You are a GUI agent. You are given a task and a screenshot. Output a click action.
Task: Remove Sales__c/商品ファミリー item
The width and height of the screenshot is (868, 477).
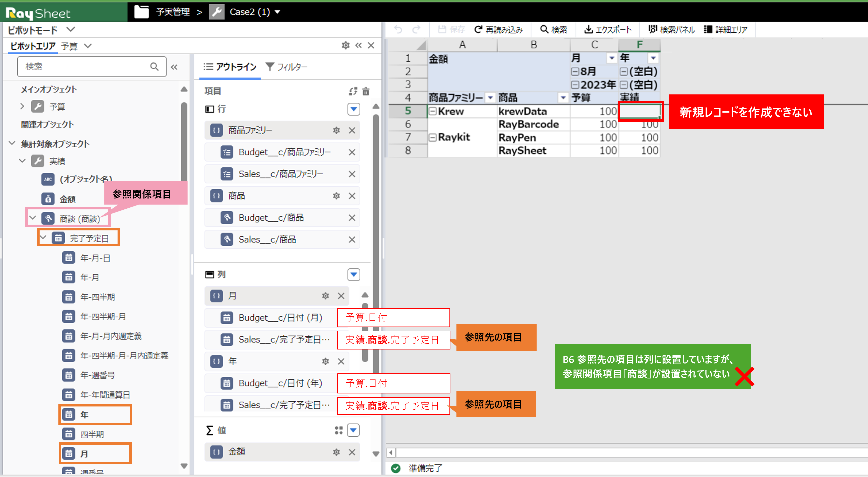[352, 174]
